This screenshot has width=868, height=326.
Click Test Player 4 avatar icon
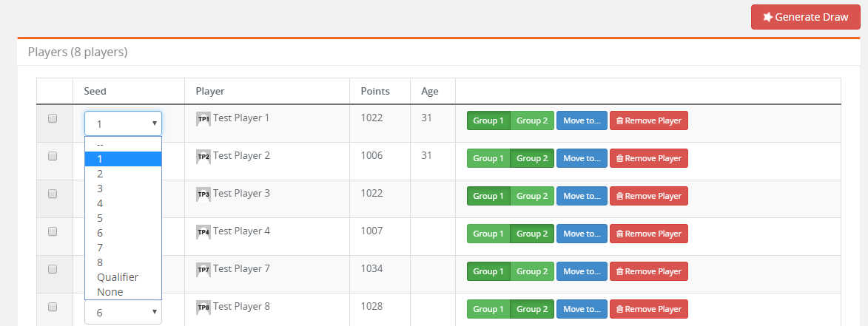[x=203, y=231]
